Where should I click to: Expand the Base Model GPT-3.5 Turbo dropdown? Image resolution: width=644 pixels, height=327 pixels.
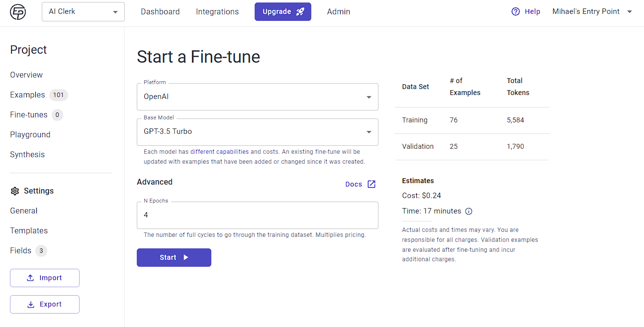coord(257,132)
